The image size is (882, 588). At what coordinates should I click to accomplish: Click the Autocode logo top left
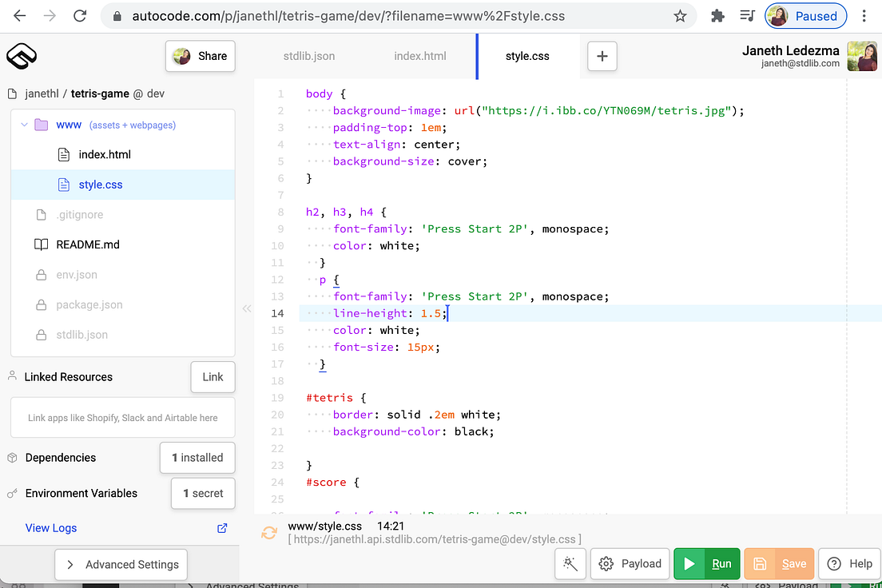(22, 56)
